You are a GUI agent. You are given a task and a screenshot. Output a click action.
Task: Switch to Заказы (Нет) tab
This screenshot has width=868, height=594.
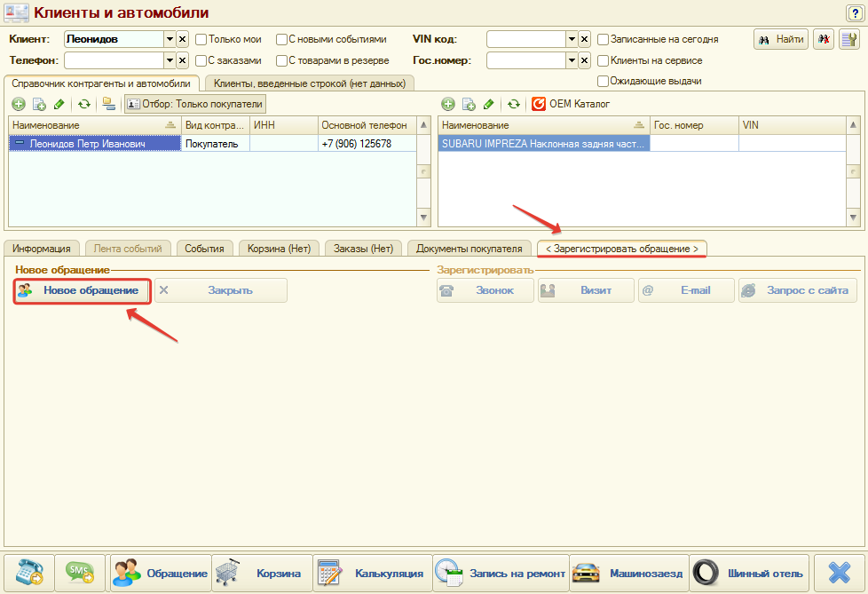point(363,249)
